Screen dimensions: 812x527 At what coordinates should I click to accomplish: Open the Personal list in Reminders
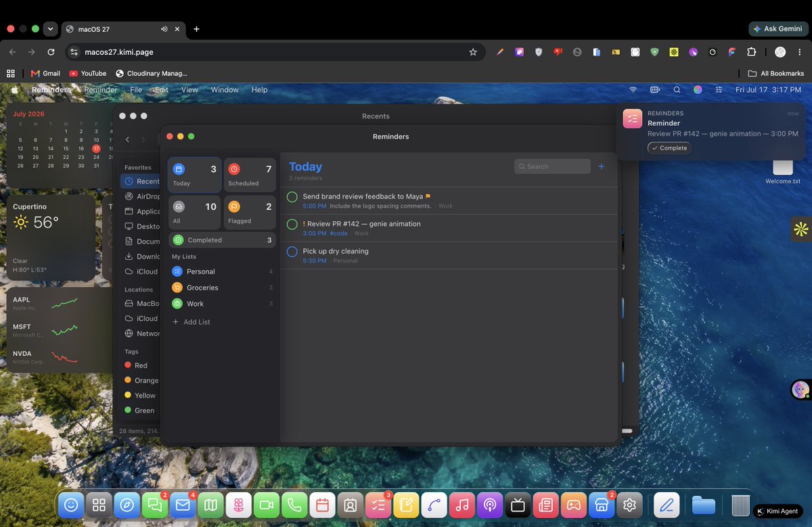[x=222, y=271]
